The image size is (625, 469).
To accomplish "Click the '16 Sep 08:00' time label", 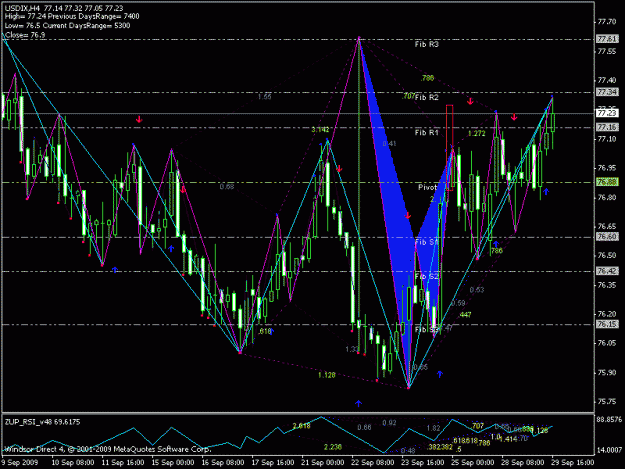I will [x=223, y=463].
